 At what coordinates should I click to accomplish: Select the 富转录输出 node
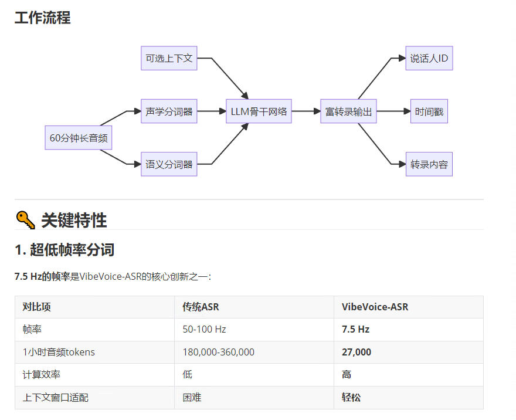coord(348,111)
